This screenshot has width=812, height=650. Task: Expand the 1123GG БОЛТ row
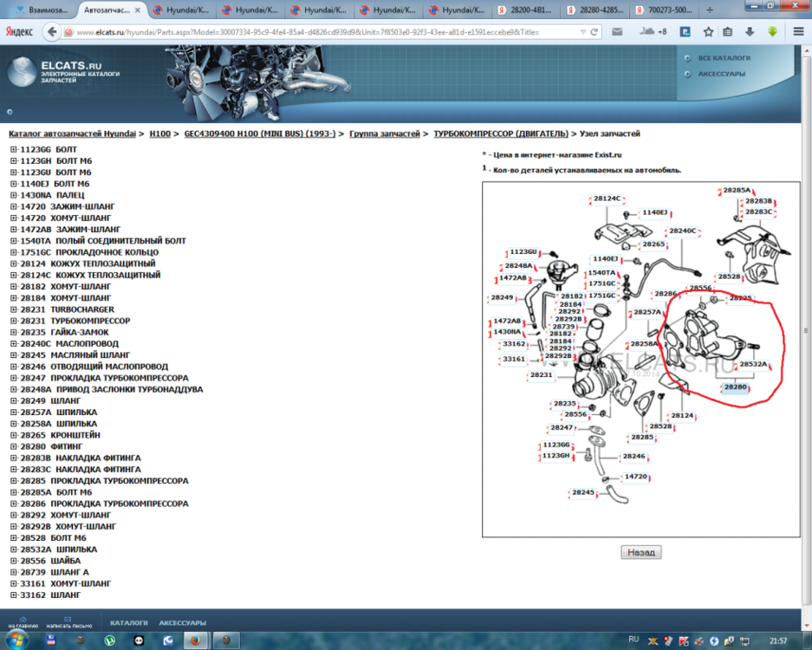tap(14, 150)
